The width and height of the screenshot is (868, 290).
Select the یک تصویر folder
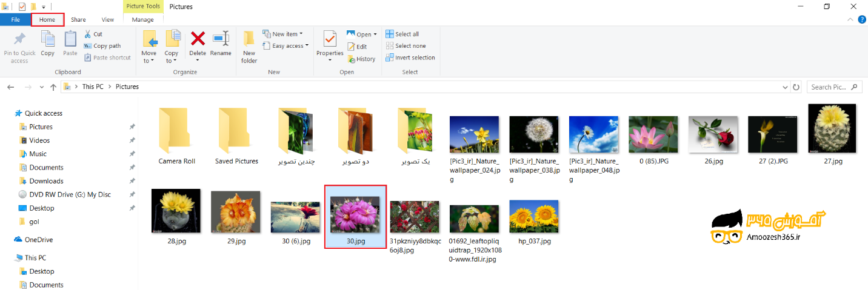coord(416,136)
